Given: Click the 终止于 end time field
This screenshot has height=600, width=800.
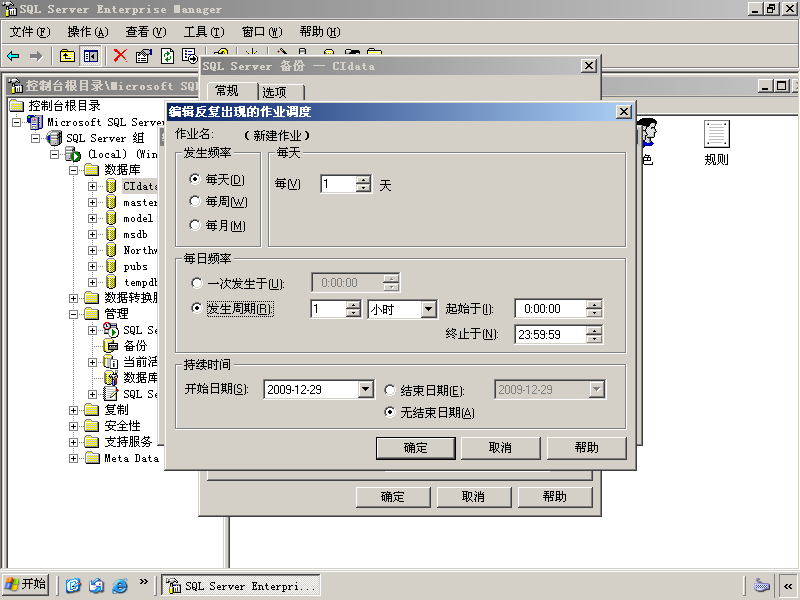Looking at the screenshot, I should (x=550, y=335).
